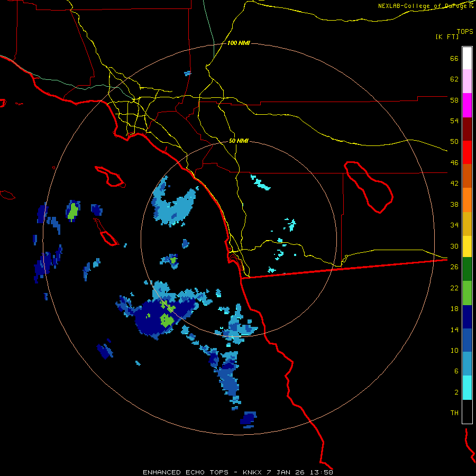The height and width of the screenshot is (476, 476).
Task: Click the '100 NMI' range ring label
Action: click(x=239, y=43)
